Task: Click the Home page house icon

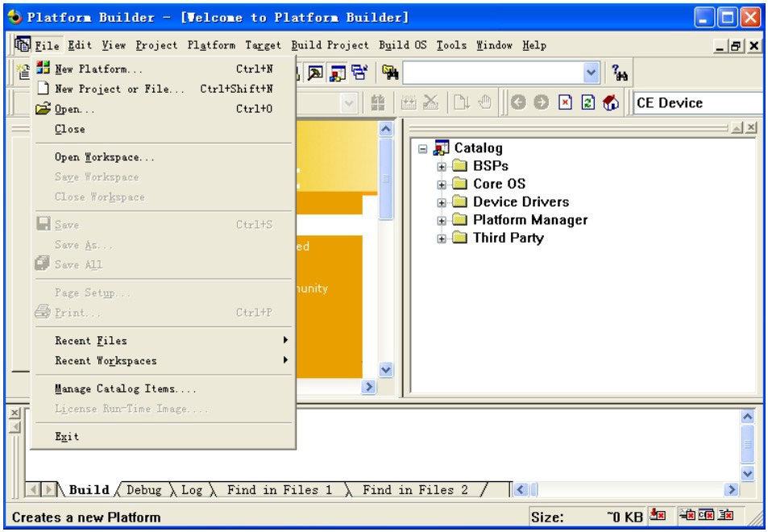Action: pyautogui.click(x=611, y=102)
